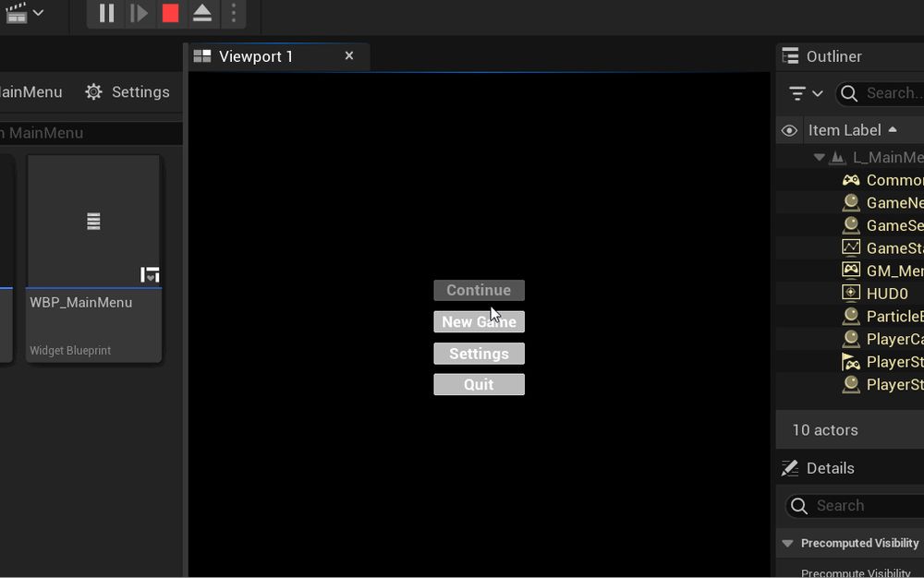Click the frame skip toolbar icon
924x578 pixels.
point(139,14)
